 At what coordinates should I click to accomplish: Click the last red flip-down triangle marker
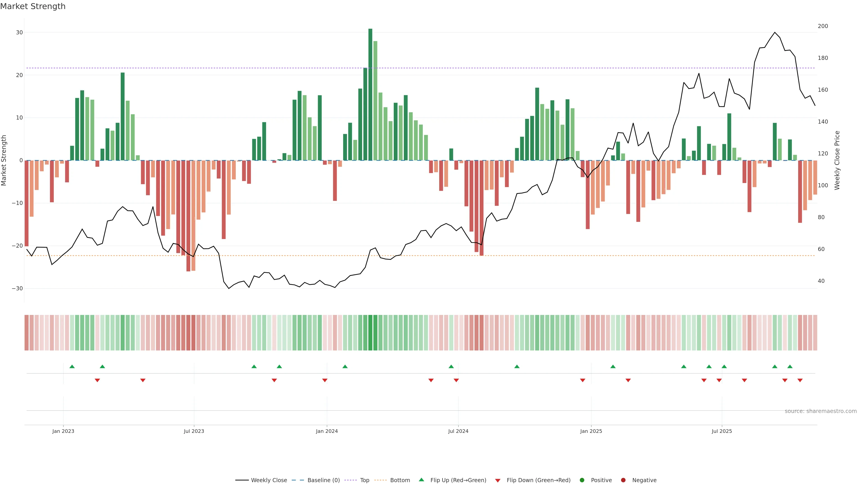pos(800,380)
